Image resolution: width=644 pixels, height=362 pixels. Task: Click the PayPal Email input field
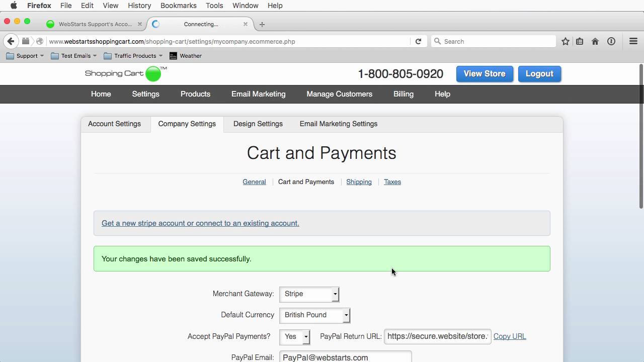(345, 356)
